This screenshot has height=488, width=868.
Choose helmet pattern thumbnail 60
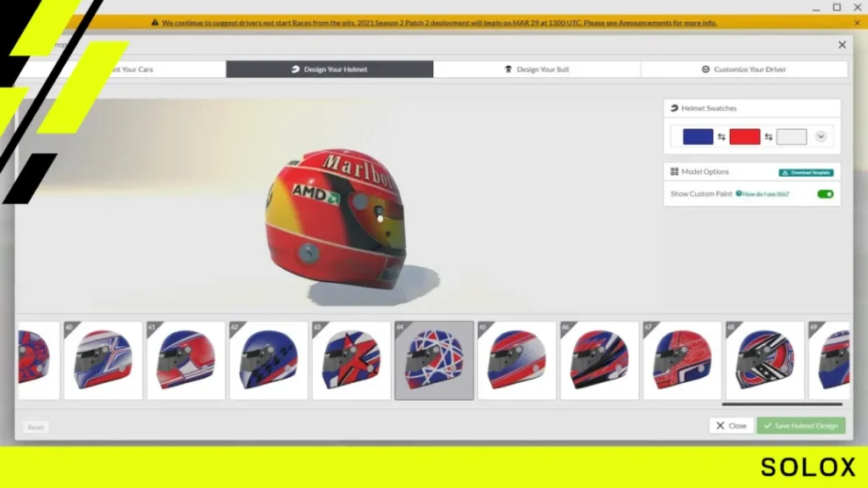coord(103,360)
